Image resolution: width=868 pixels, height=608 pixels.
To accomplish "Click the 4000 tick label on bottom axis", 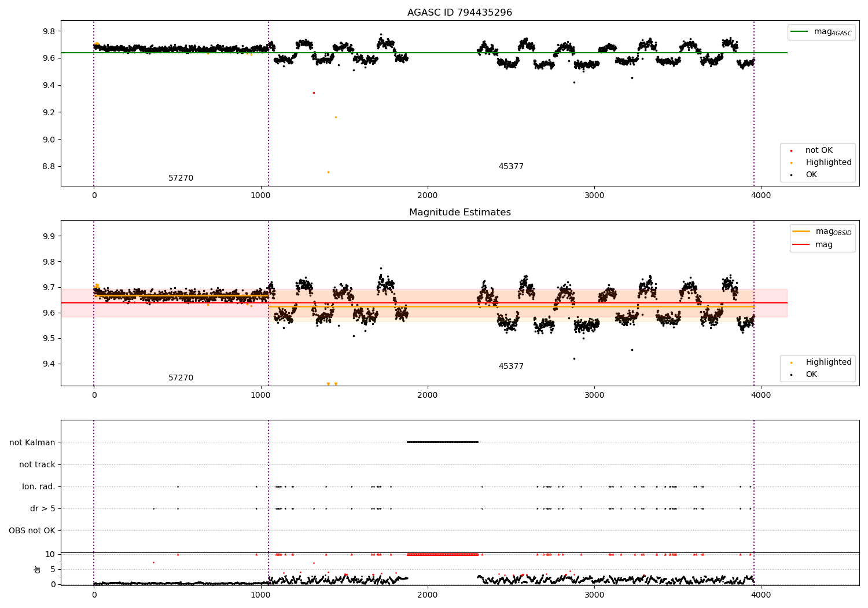I will pyautogui.click(x=761, y=594).
